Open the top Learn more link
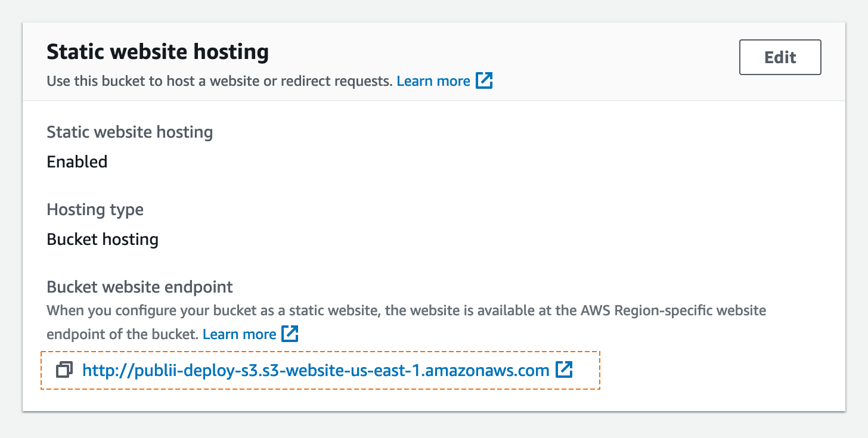 tap(433, 80)
